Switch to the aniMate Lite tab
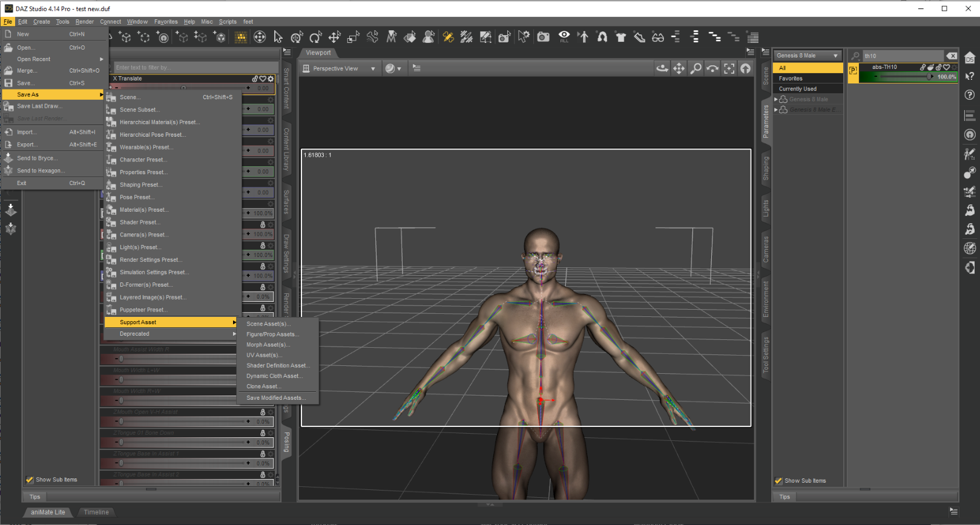The width and height of the screenshot is (980, 525). point(48,512)
